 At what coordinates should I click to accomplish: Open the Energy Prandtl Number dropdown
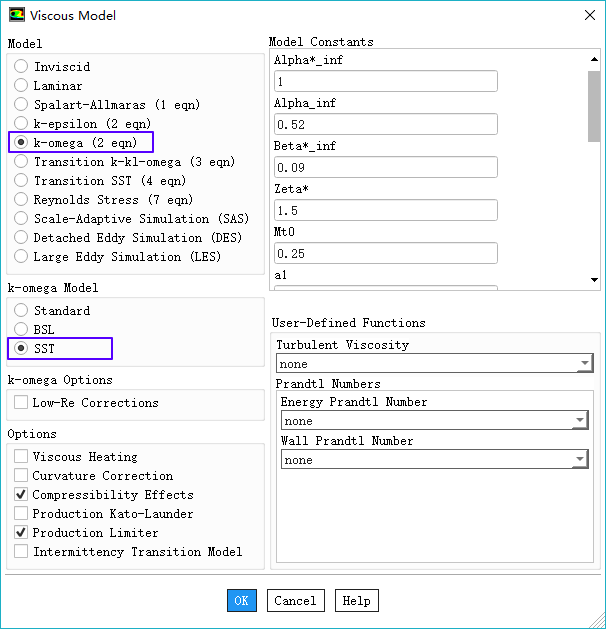click(x=434, y=420)
